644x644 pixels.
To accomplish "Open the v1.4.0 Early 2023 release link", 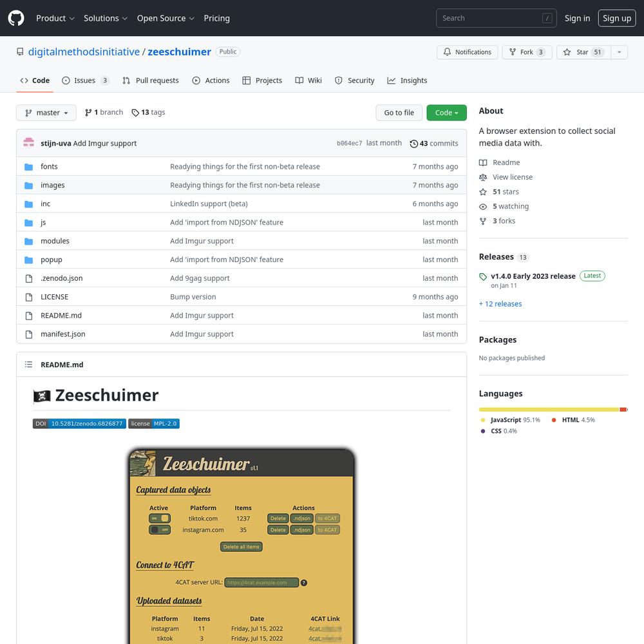I will [x=533, y=276].
